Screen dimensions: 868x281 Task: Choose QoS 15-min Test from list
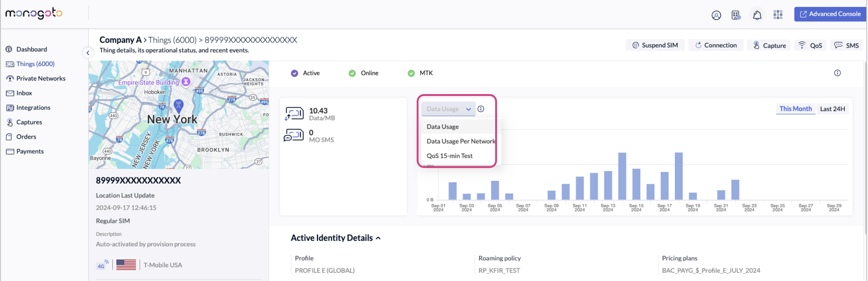(449, 156)
